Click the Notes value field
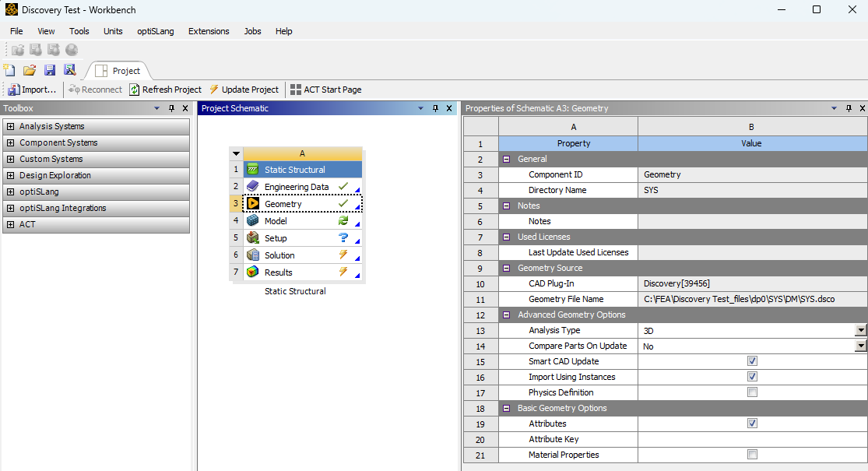Viewport: 868px width, 471px height. click(x=753, y=221)
